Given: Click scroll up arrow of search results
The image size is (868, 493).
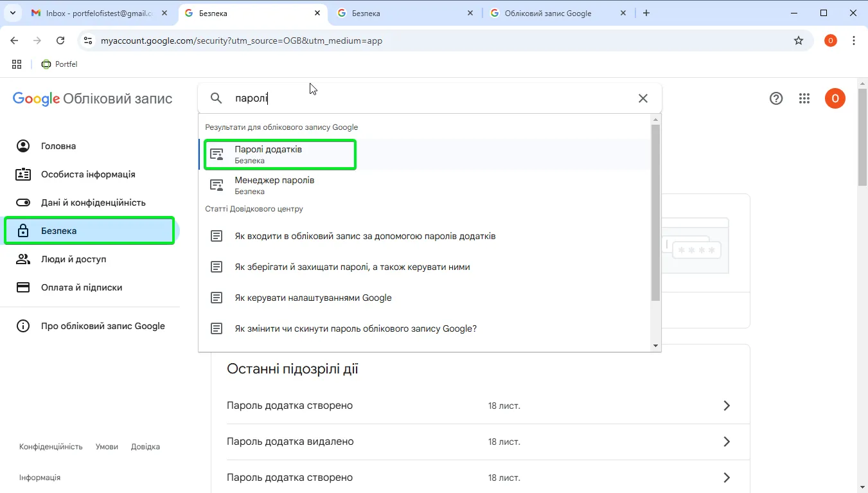Looking at the screenshot, I should click(x=655, y=120).
